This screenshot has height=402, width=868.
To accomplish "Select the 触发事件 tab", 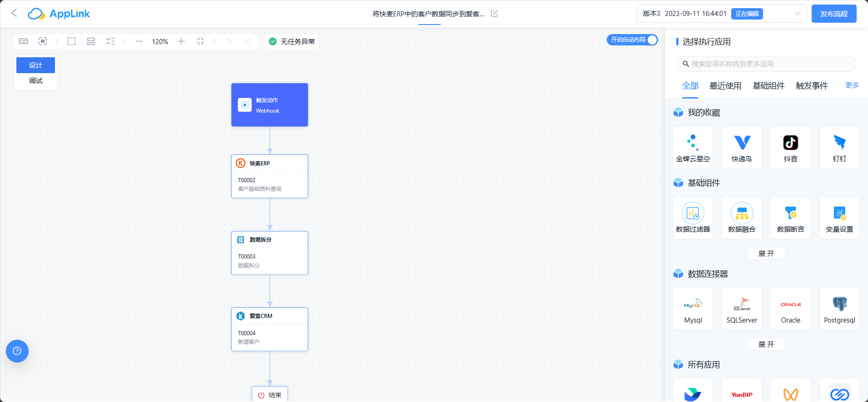I will coord(812,86).
